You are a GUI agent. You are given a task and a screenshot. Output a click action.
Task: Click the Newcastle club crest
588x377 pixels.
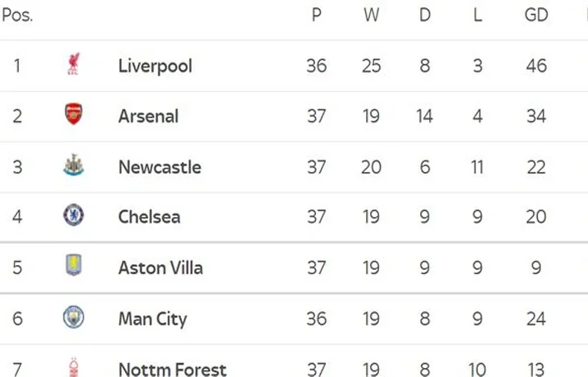[x=73, y=165]
